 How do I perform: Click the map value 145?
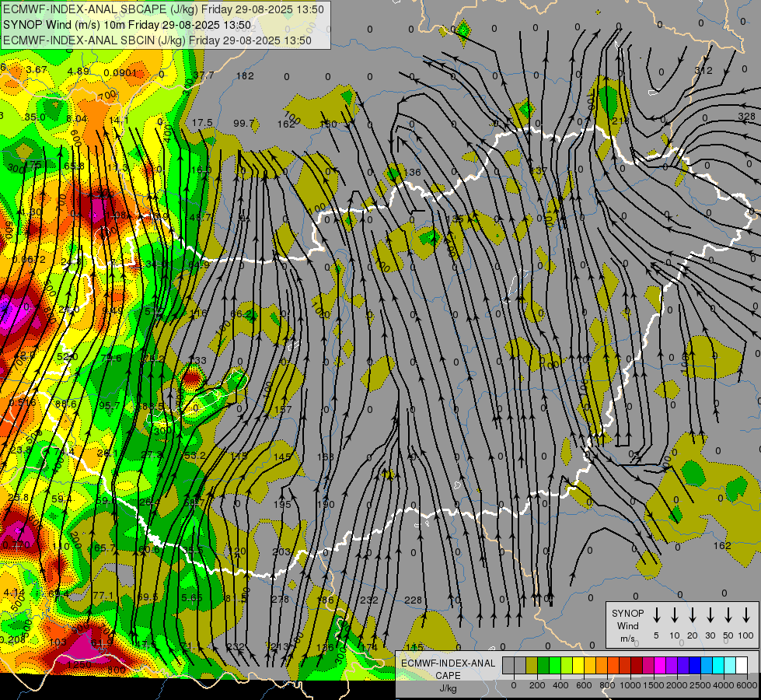[282, 457]
